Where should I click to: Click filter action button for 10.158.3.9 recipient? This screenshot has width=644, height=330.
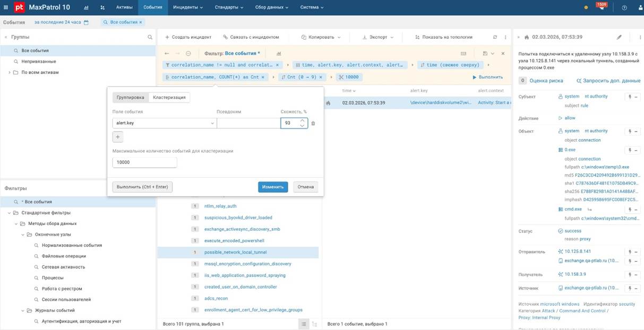[632, 275]
